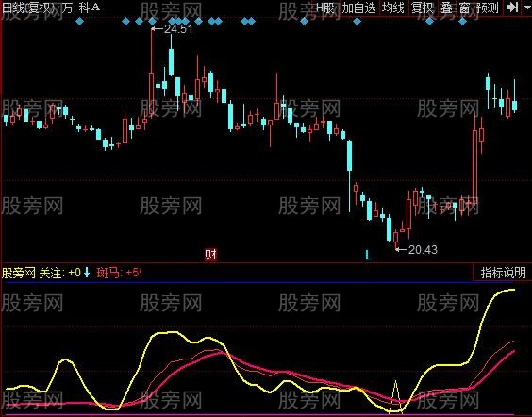532x417 pixels.
Task: Click the blue down arrow after 关注
Action: 87,273
